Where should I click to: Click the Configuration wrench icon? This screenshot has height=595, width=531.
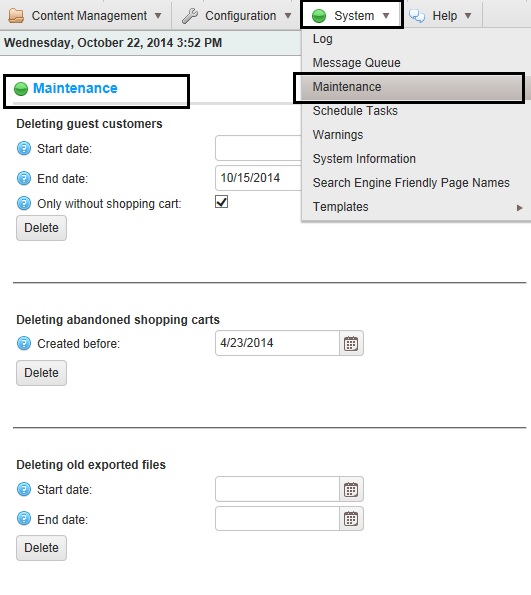coord(190,16)
